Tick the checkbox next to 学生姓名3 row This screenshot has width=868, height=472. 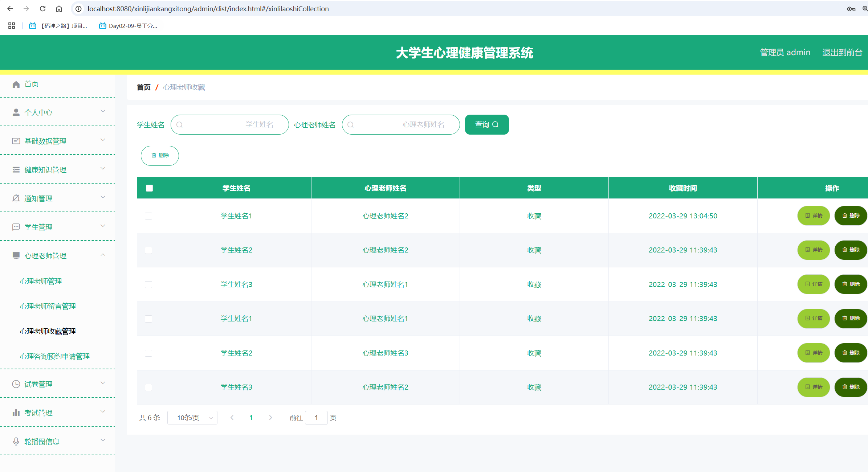(x=148, y=285)
